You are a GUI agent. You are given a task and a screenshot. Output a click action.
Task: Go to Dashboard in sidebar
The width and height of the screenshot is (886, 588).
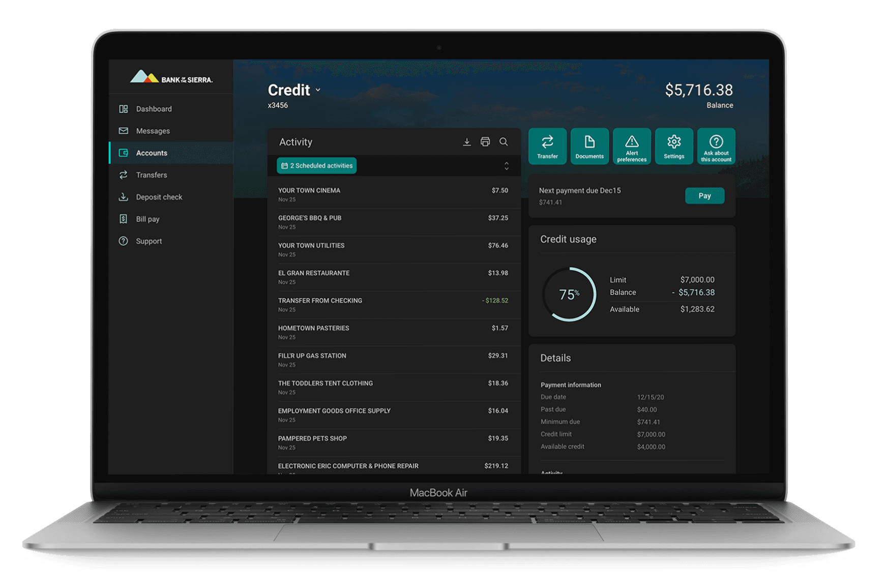coord(154,109)
